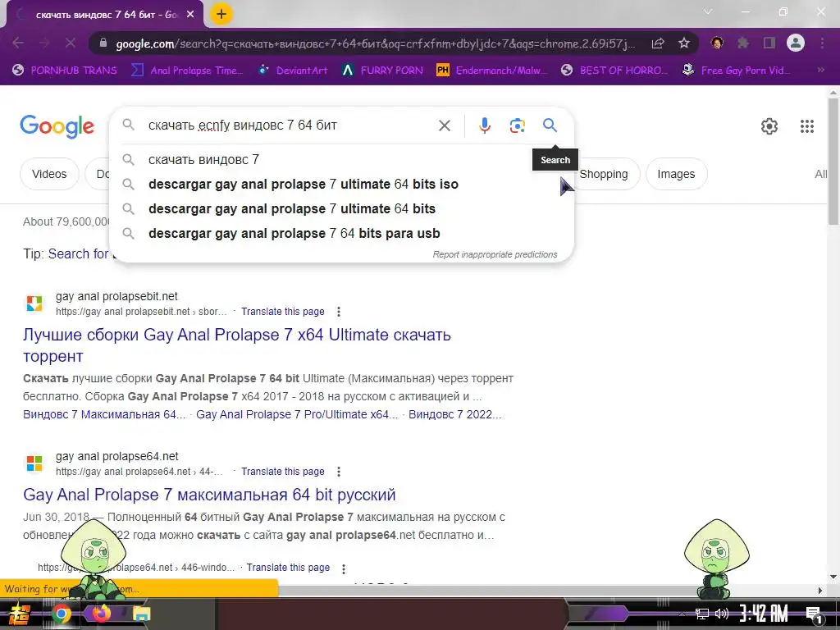The height and width of the screenshot is (630, 840).
Task: Launch Firefox from the taskbar
Action: point(101,613)
